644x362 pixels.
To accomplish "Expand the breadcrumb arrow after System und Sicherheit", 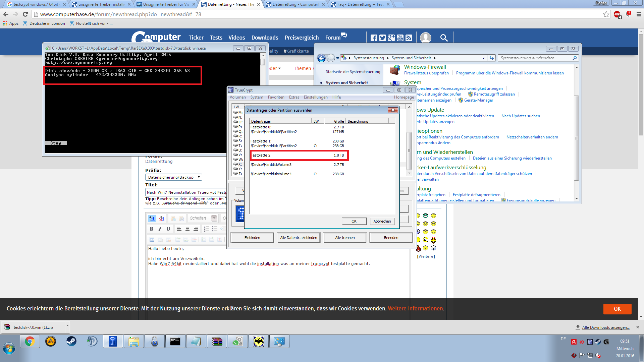I will tap(435, 58).
